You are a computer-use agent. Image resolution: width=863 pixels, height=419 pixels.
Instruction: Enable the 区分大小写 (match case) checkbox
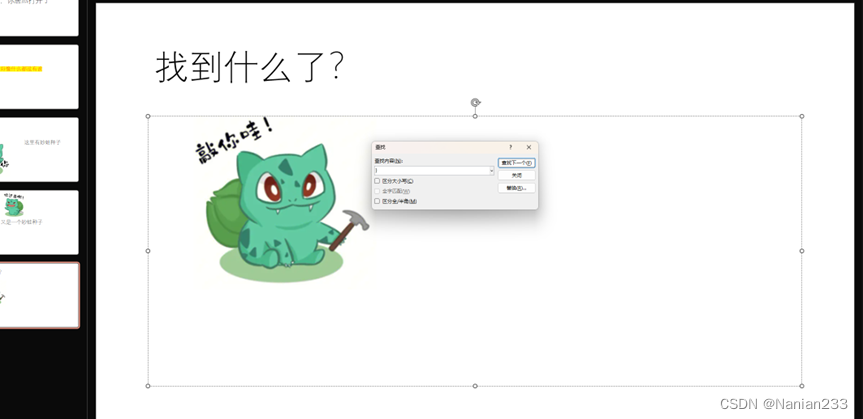click(x=377, y=181)
